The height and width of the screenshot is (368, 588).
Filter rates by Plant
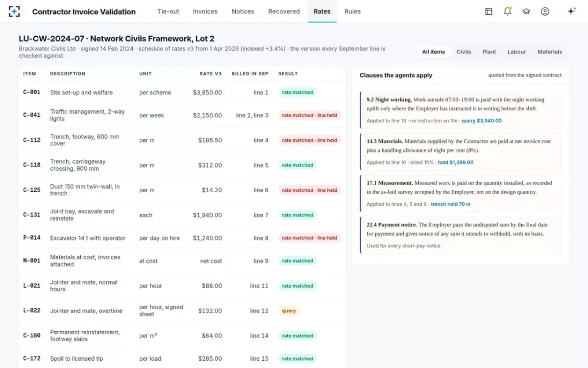[x=489, y=52]
